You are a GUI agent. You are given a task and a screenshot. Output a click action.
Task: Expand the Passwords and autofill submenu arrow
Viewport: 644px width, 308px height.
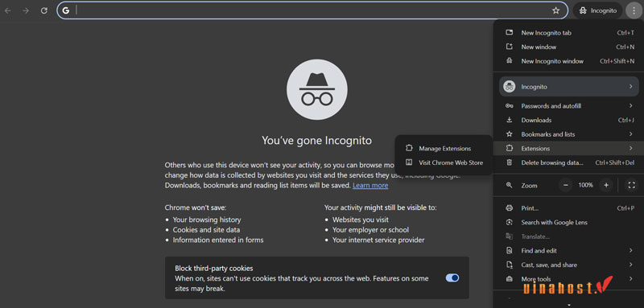630,106
